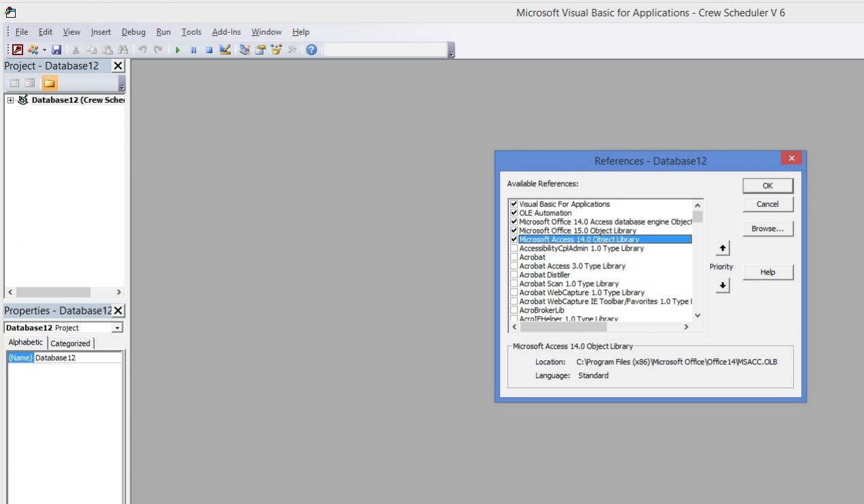Open the File menu

click(22, 32)
